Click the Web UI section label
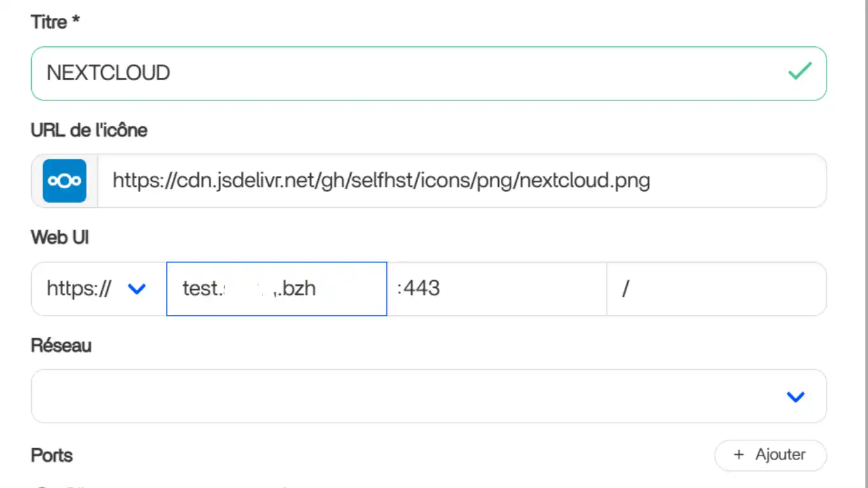Screen dimensions: 868x488 coord(60,238)
